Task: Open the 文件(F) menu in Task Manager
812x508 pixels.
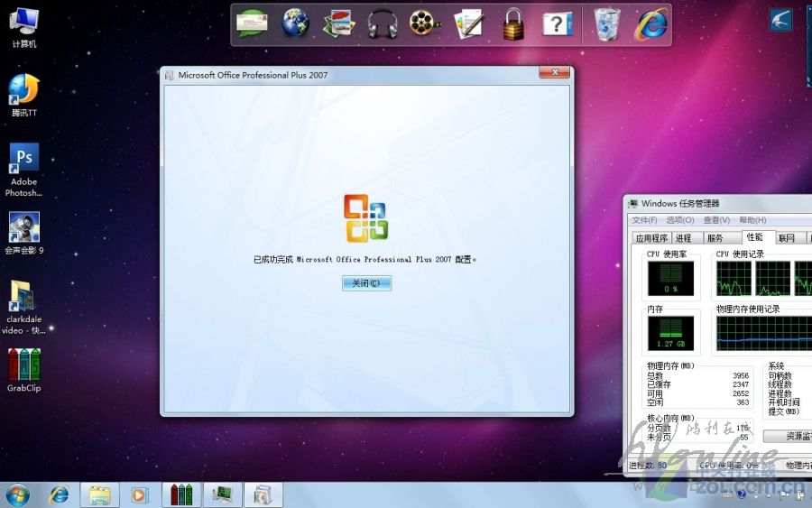Action: (x=644, y=220)
